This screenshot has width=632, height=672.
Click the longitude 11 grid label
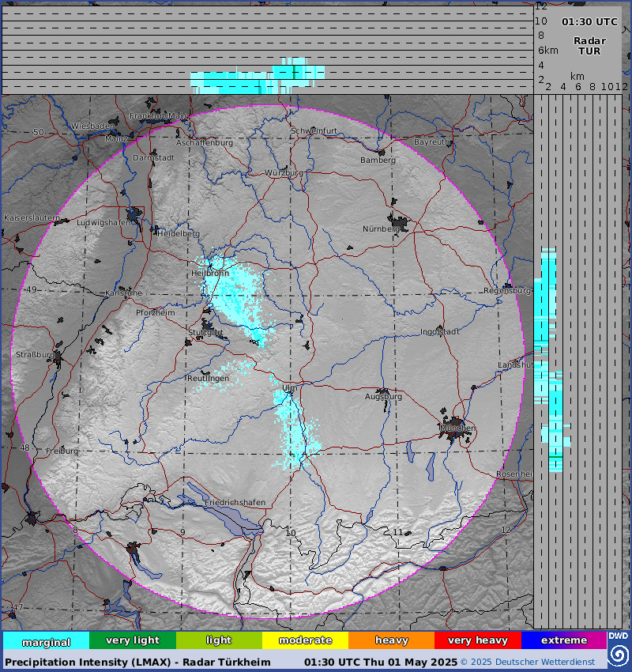coord(398,532)
